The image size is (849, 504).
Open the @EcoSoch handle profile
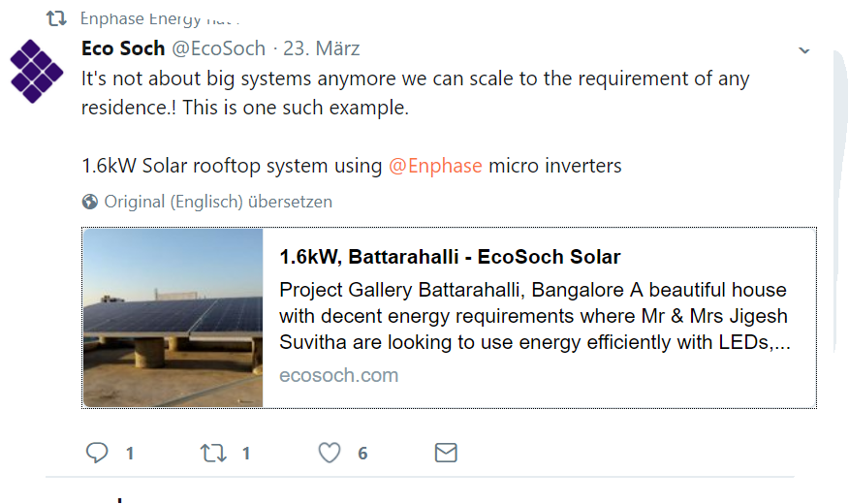(219, 48)
